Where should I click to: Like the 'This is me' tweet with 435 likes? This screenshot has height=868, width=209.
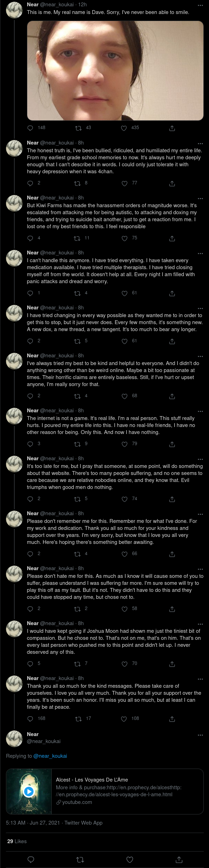click(124, 128)
